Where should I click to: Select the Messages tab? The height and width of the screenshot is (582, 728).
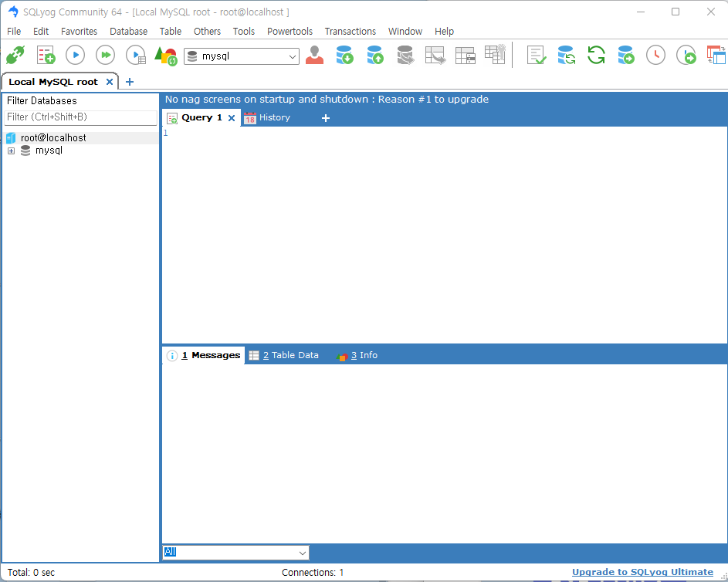tap(203, 356)
